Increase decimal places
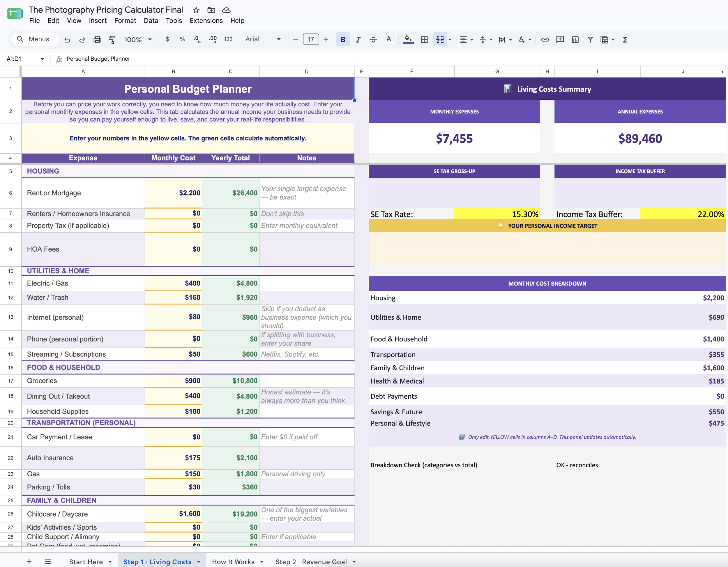728x567 pixels. 213,39
